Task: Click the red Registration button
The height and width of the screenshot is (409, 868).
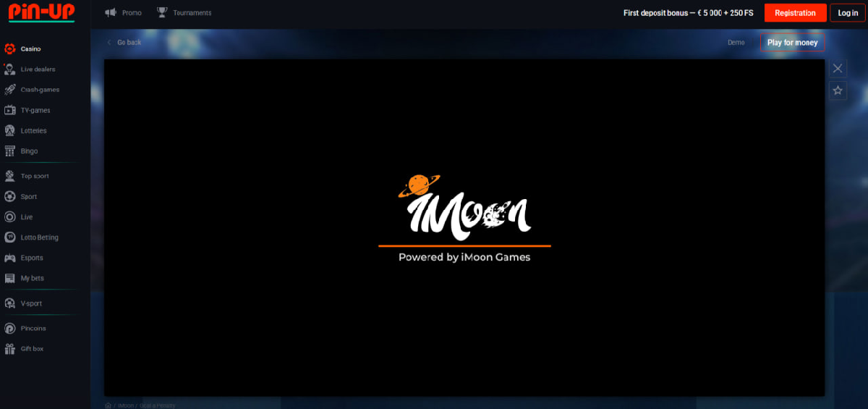Action: point(795,13)
